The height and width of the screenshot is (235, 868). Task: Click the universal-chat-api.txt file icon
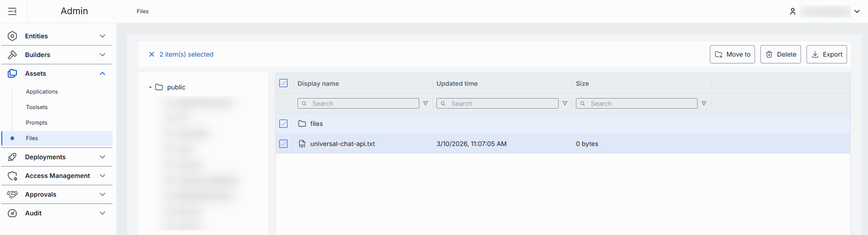tap(302, 144)
